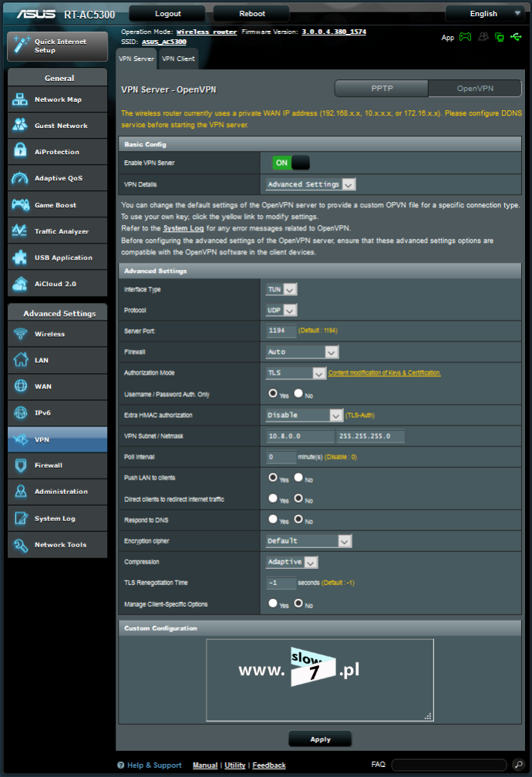Click the Adaptive QoS gauge icon

coord(20,178)
